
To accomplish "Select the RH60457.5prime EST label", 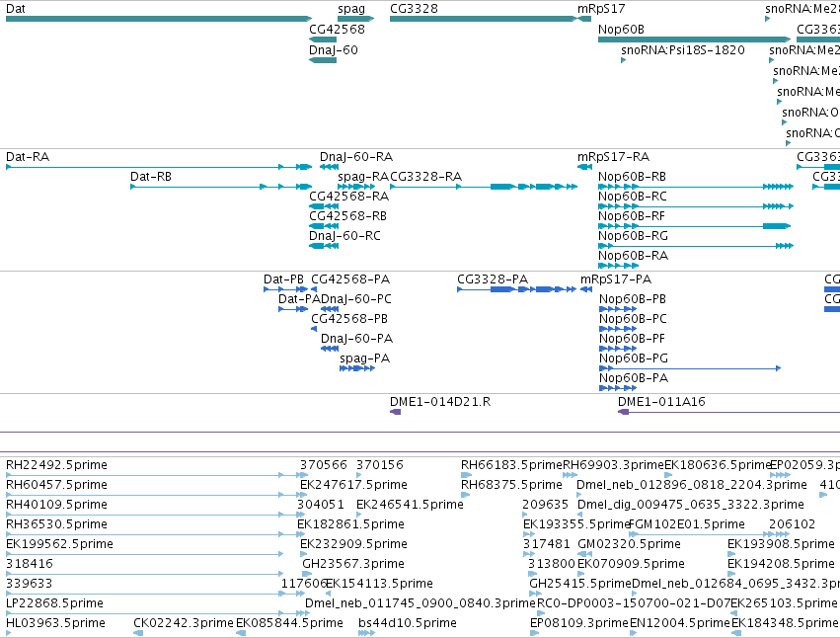I will click(x=57, y=485).
